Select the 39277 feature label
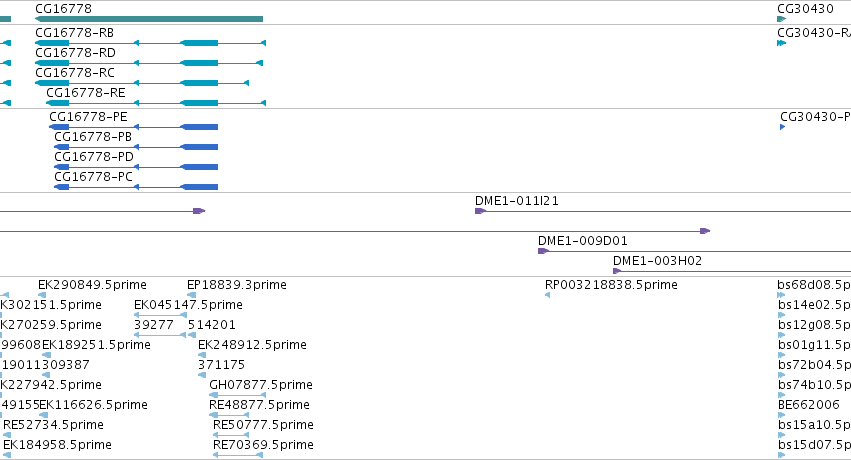Screen dimensions: 851x460 (x=154, y=325)
